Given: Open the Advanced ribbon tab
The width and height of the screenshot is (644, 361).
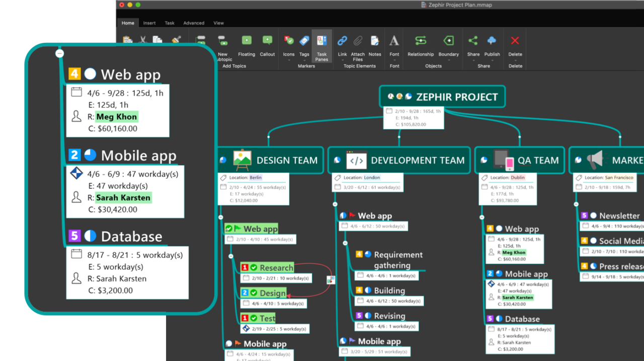Looking at the screenshot, I should pyautogui.click(x=194, y=23).
